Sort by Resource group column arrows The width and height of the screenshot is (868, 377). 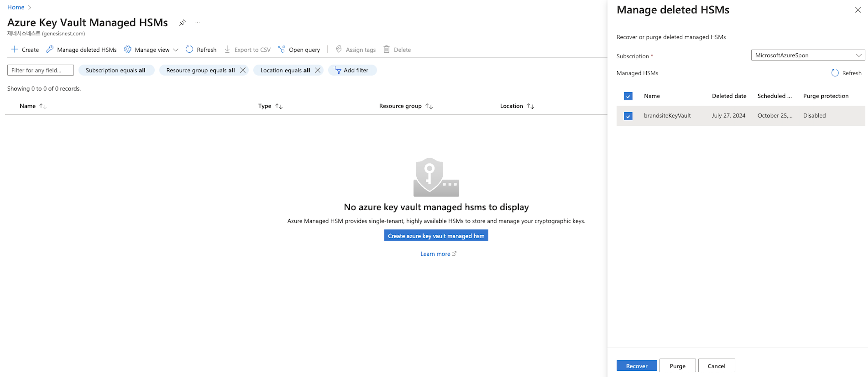click(429, 106)
